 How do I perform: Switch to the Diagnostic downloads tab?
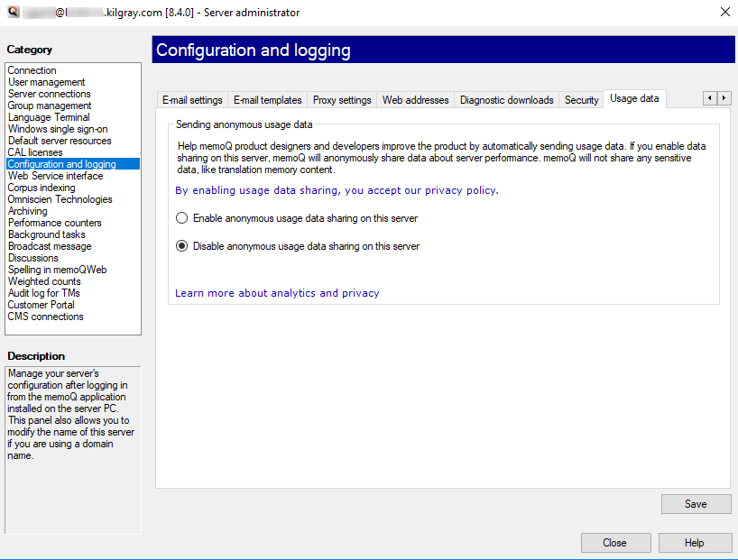point(506,100)
